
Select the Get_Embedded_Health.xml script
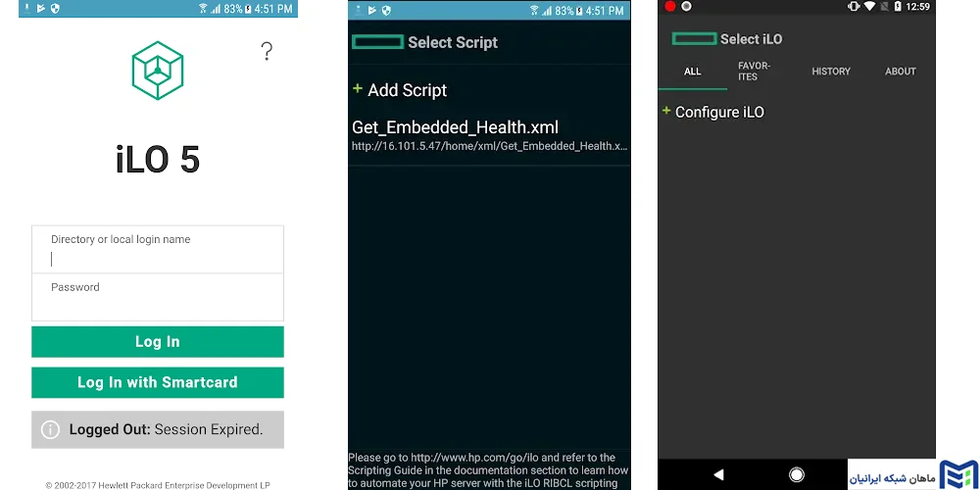[455, 127]
